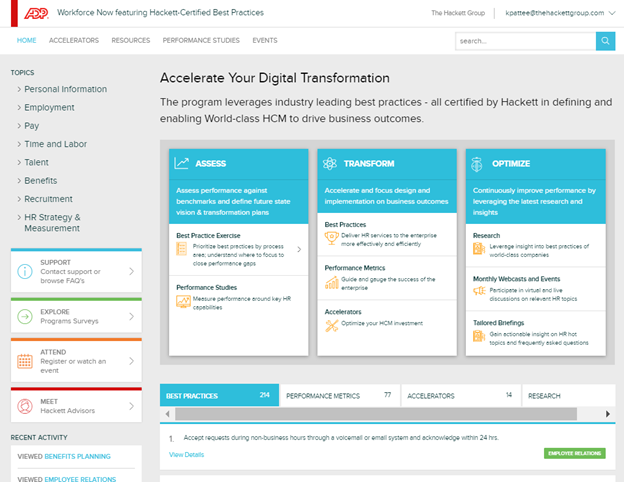Image resolution: width=624 pixels, height=482 pixels.
Task: Click the Research document icon
Action: (479, 249)
